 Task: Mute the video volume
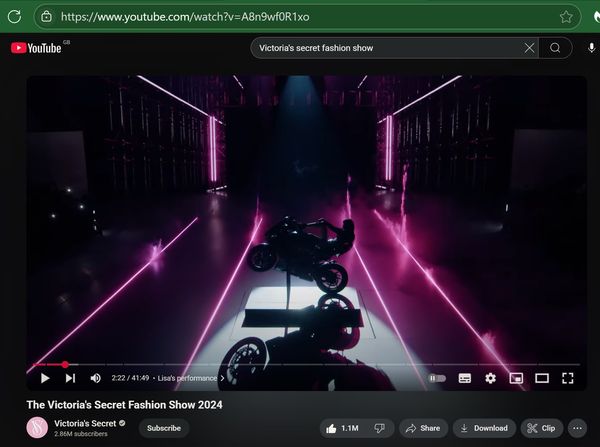point(95,378)
